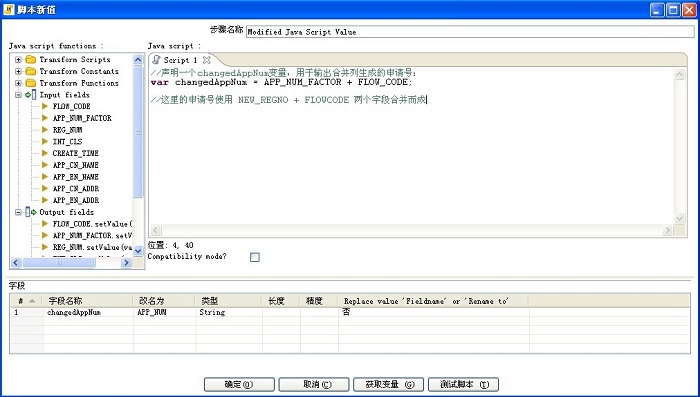Click the 长度 column header
Image resolution: width=700 pixels, height=397 pixels.
(280, 301)
